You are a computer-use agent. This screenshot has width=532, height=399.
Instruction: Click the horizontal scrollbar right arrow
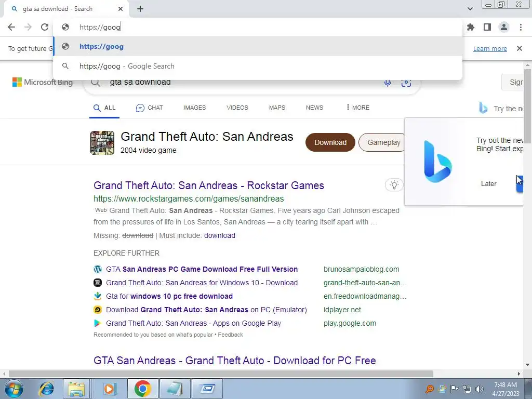tap(519, 374)
